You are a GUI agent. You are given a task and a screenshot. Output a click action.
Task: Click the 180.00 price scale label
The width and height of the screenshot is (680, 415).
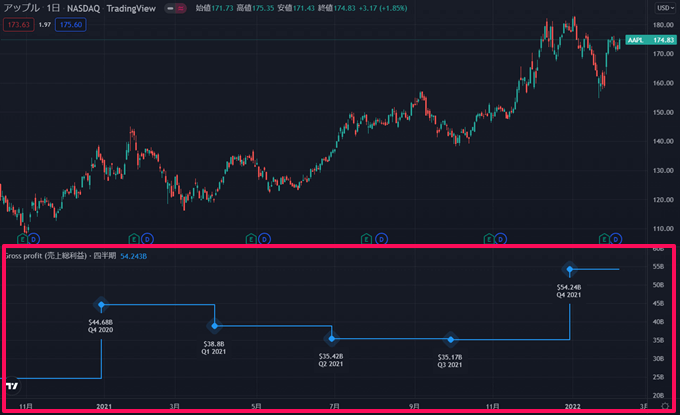pos(663,25)
